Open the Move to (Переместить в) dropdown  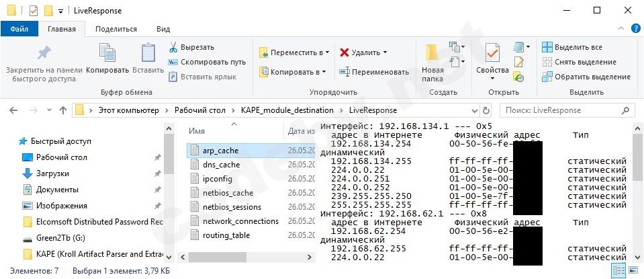[x=295, y=52]
